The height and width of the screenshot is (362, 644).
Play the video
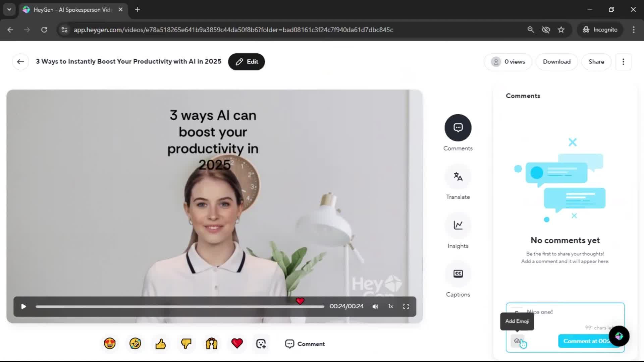pos(23,307)
